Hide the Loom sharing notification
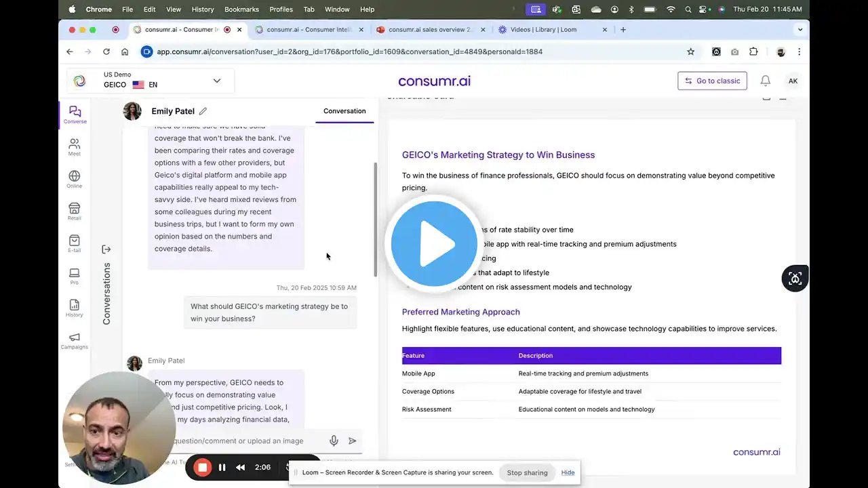The image size is (868, 488). [x=568, y=472]
